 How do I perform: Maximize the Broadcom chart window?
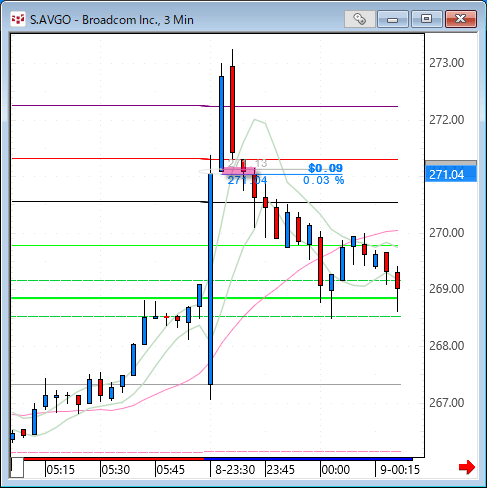[426, 19]
